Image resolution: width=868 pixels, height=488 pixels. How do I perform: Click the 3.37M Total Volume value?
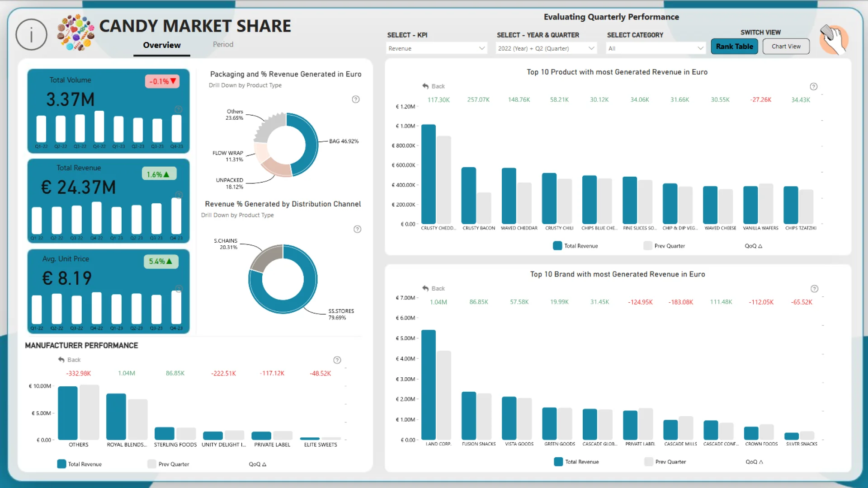point(71,99)
